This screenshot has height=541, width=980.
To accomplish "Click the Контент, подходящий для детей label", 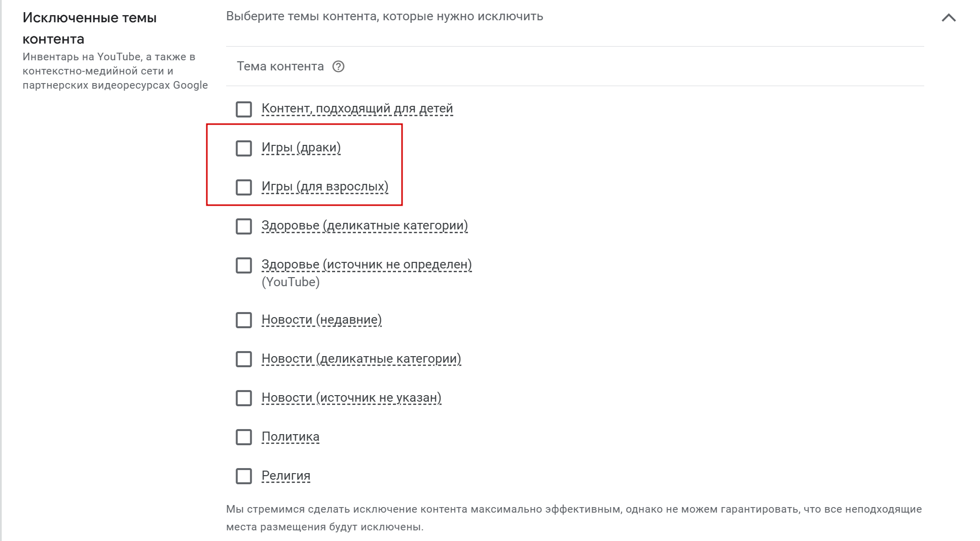I will point(357,109).
